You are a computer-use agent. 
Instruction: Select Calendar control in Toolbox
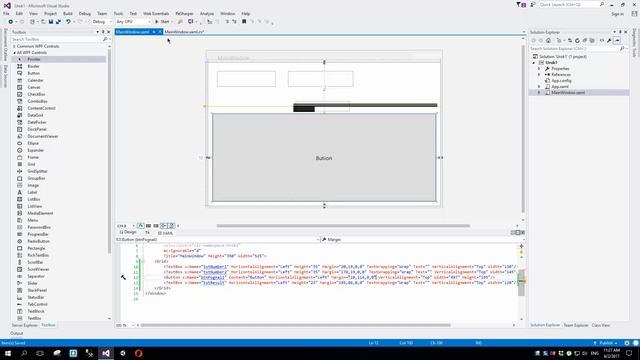pos(35,80)
